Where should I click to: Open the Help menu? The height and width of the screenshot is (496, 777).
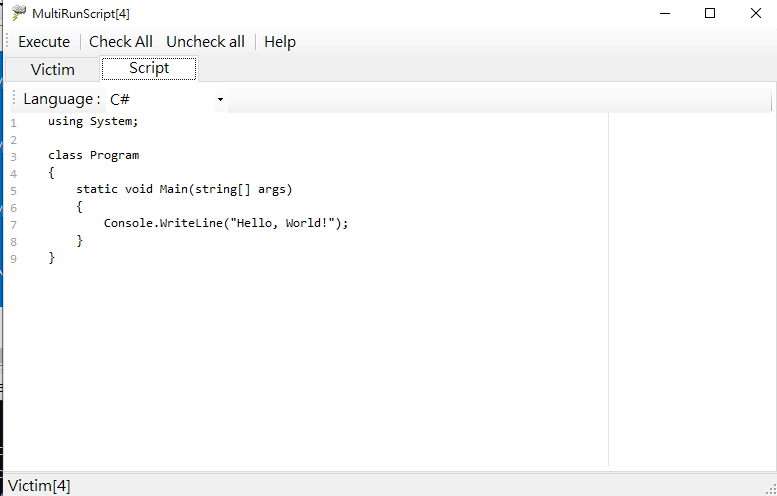tap(280, 42)
